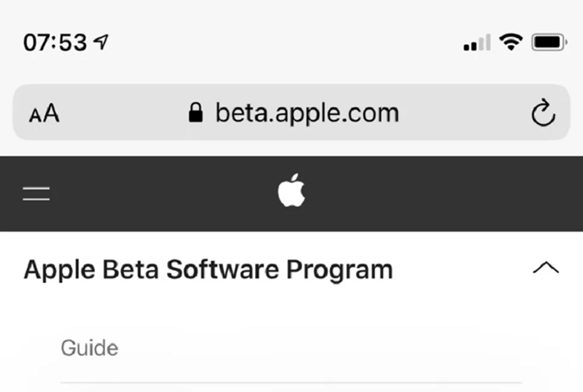583x392 pixels.
Task: Tap blank space right of the Guide label
Action: pyautogui.click(x=320, y=348)
